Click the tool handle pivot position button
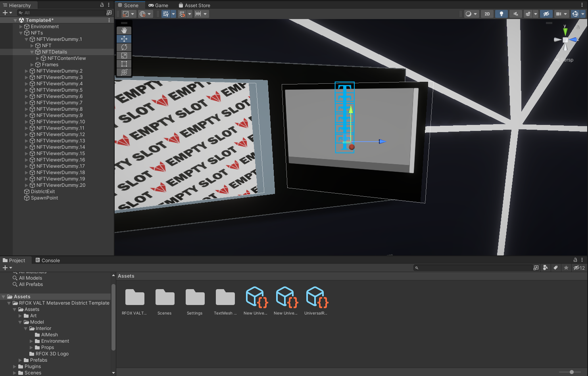Viewport: 588px width, 376px height. 128,14
